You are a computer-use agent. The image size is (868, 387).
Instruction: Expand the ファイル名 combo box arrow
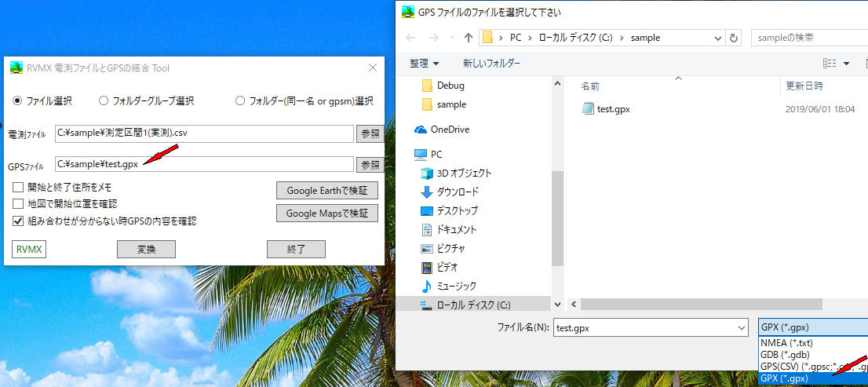[x=741, y=327]
